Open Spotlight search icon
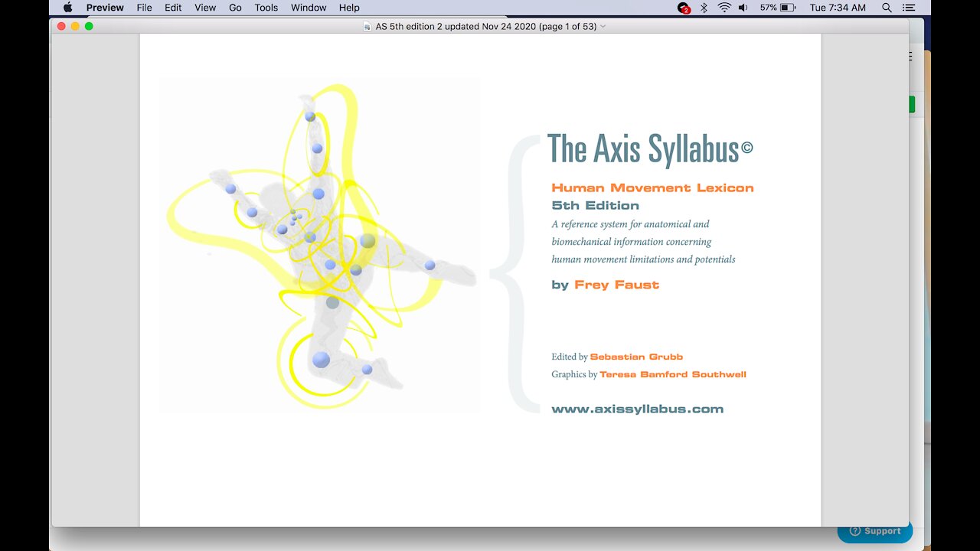 tap(887, 8)
